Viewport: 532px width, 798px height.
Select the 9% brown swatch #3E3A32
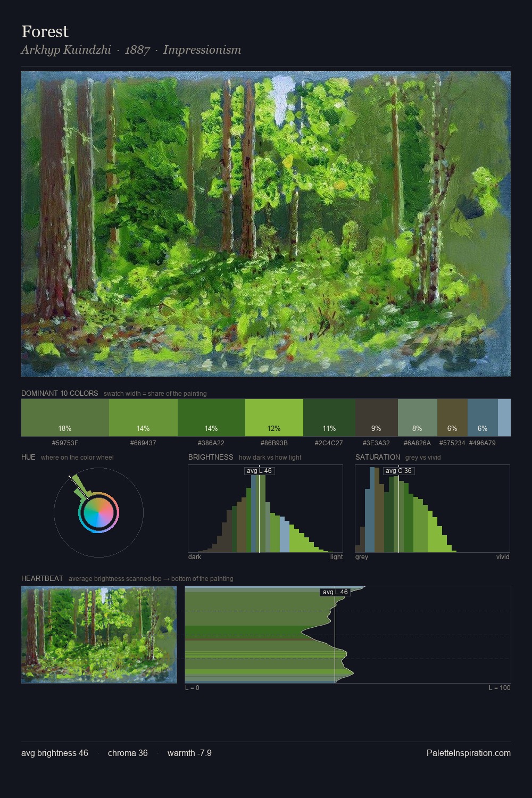point(377,418)
